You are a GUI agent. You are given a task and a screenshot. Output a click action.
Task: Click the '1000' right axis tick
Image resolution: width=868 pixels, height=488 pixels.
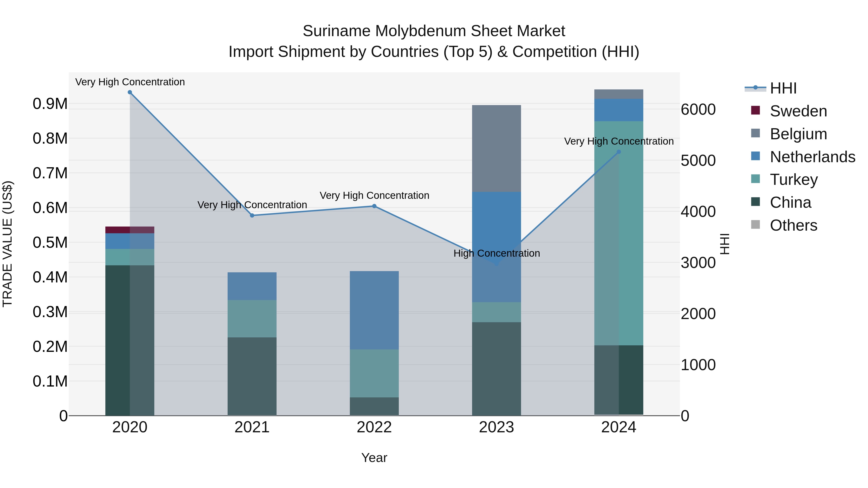point(698,365)
